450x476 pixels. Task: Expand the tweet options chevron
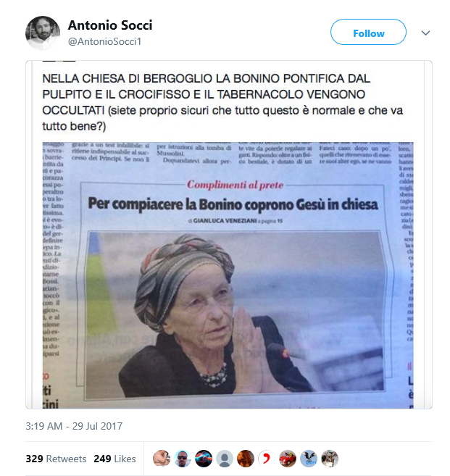(425, 33)
